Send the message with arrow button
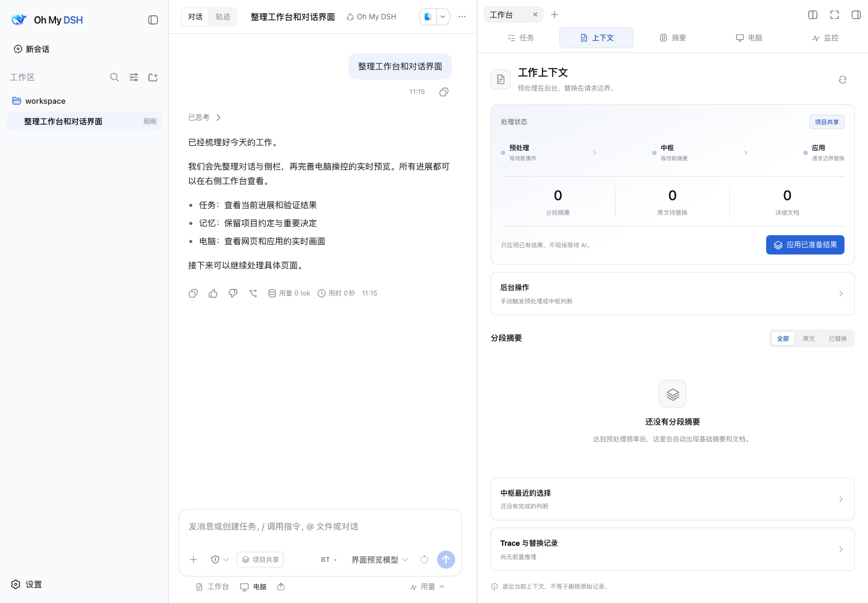 446,560
